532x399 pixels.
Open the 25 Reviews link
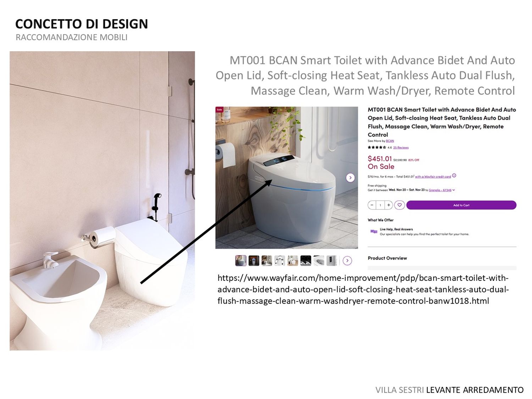pyautogui.click(x=401, y=148)
